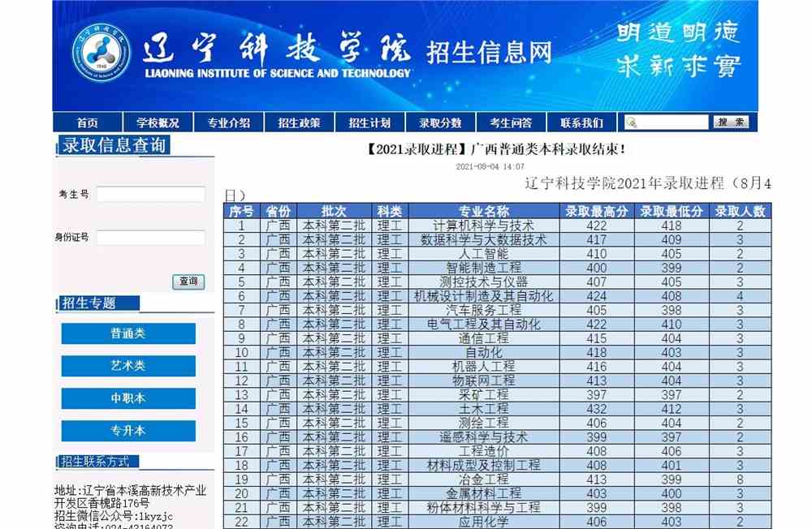
Task: Focus the 身份证号 input field
Action: (151, 238)
